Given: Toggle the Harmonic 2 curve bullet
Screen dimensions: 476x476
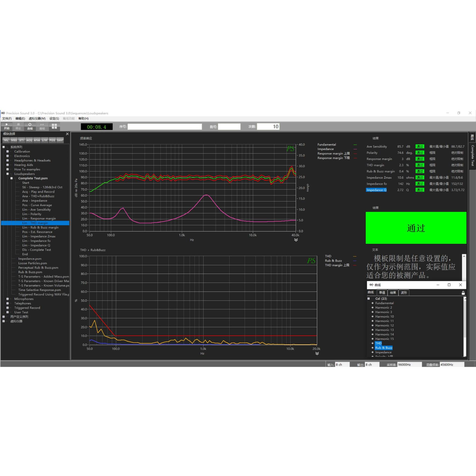Looking at the screenshot, I should click(372, 307).
